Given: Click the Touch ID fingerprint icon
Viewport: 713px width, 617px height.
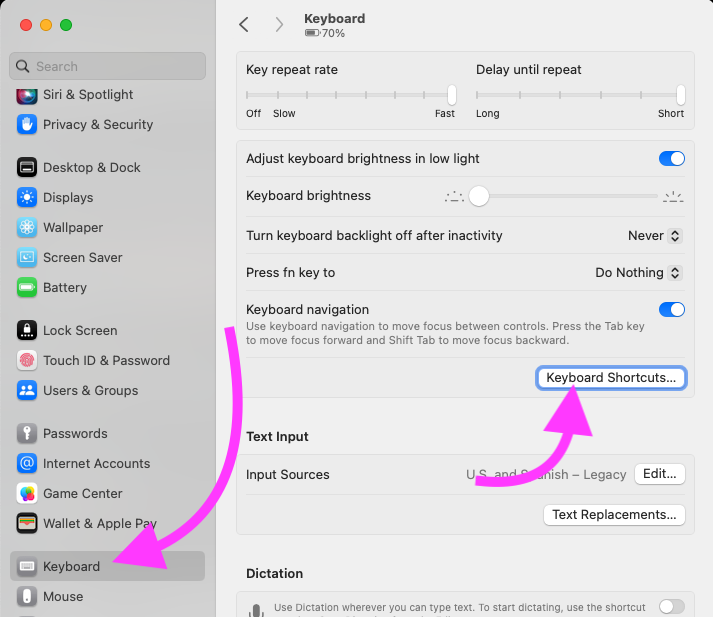Looking at the screenshot, I should 27,361.
